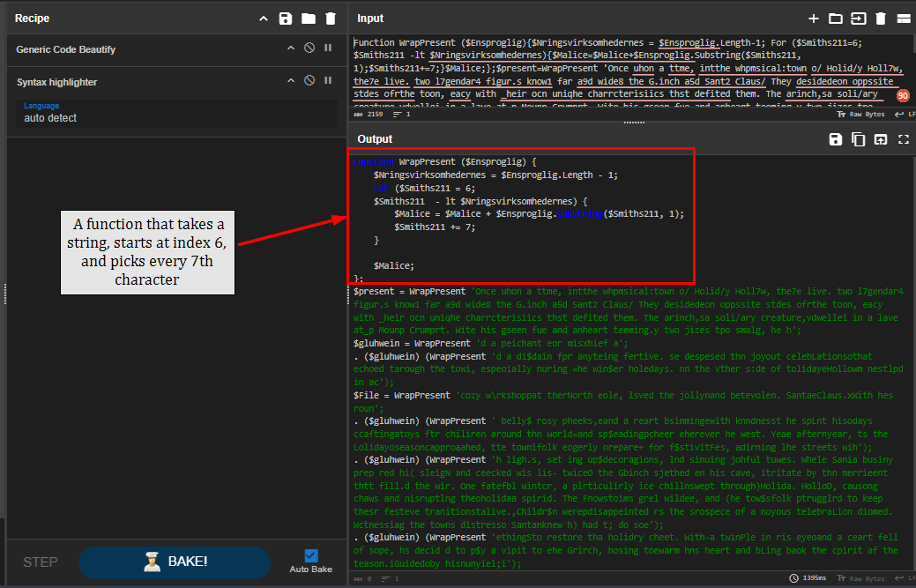Viewport: 916px width, 588px height.
Task: Select the Generic Code Beautify operation title
Action: pos(65,49)
